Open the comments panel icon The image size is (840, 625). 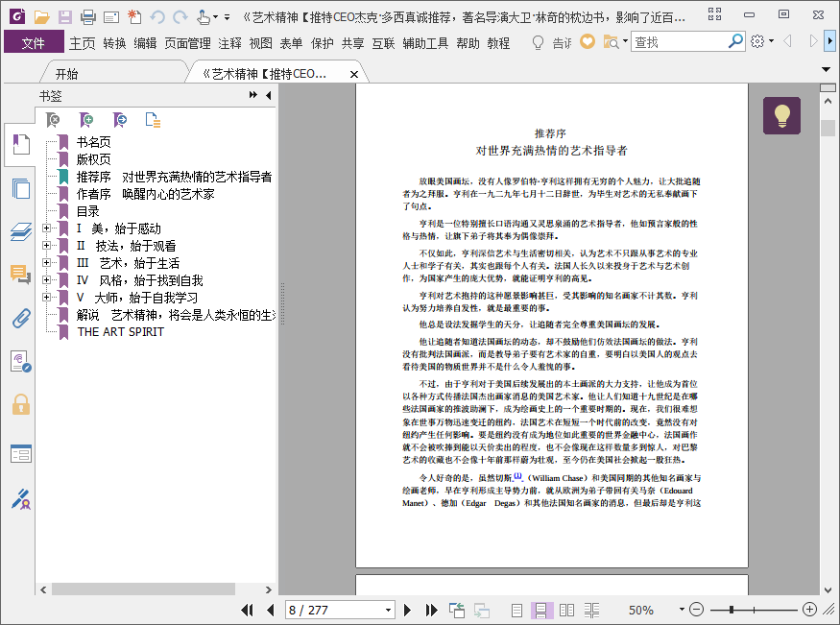tap(21, 275)
